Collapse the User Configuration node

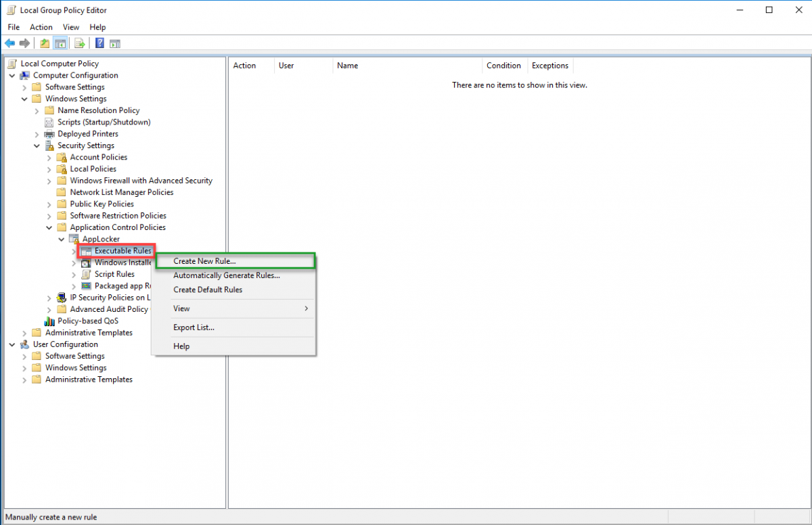click(12, 344)
